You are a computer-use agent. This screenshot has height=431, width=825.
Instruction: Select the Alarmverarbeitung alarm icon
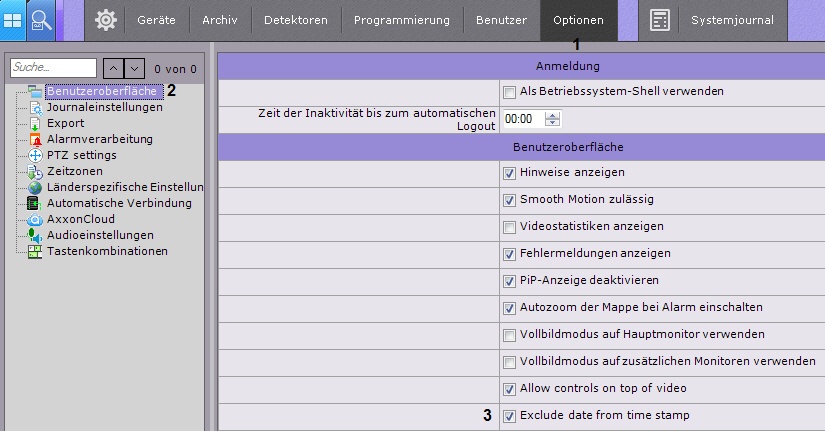(36, 139)
